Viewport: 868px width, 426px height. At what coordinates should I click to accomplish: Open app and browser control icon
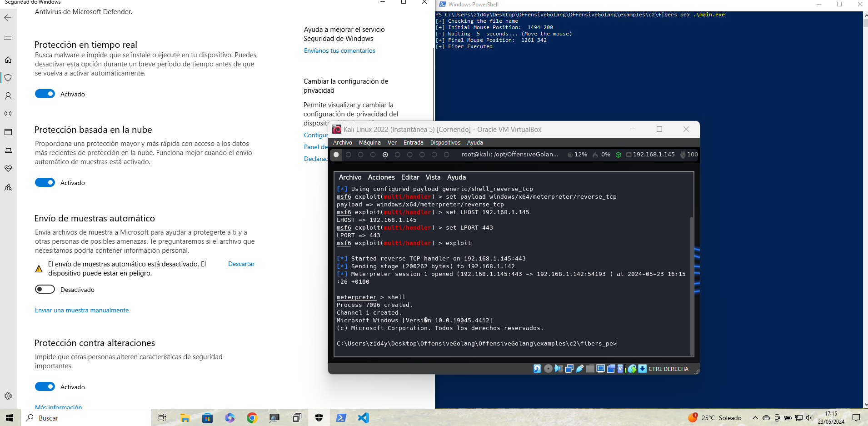[8, 132]
